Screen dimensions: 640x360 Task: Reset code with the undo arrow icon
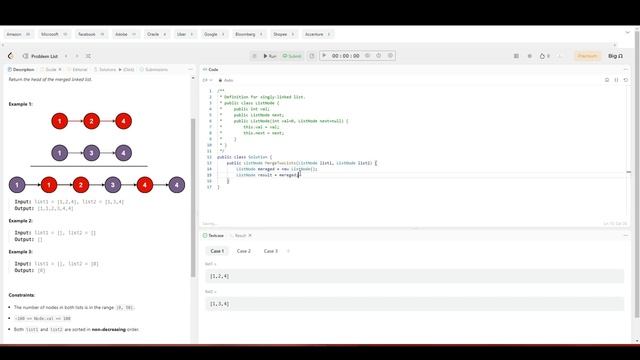(x=626, y=80)
